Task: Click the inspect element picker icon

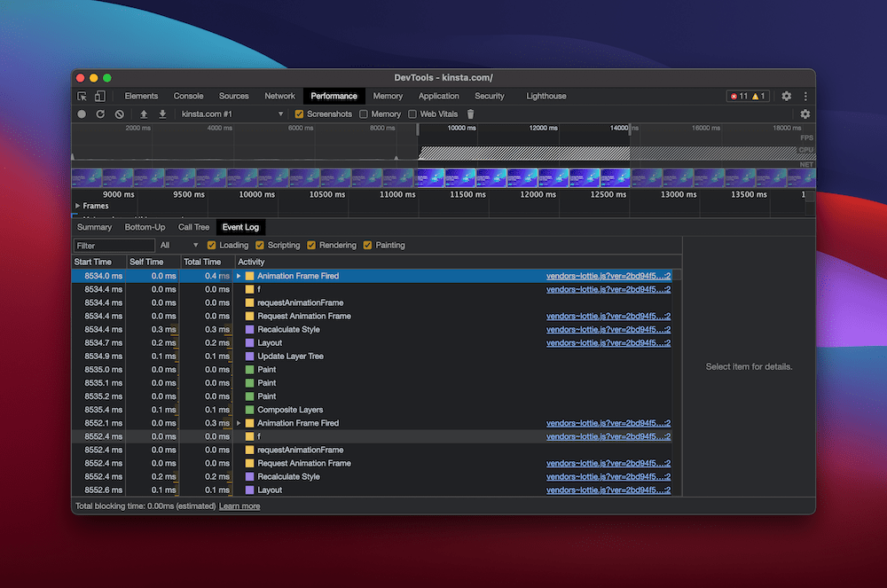Action: 82,96
